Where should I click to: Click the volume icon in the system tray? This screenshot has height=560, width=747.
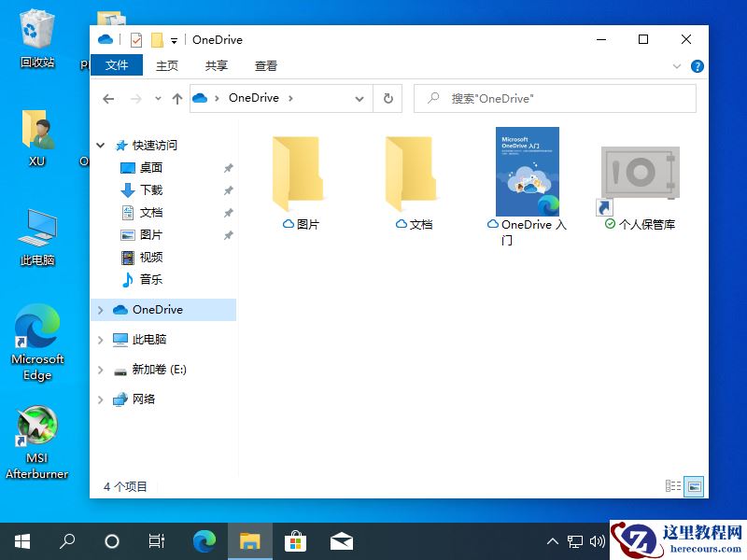tap(599, 541)
